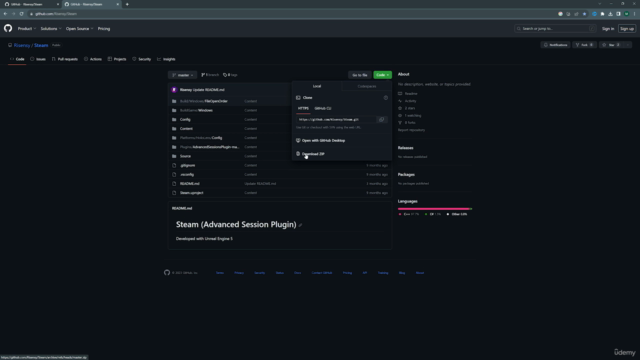Click the Sign up button
The image size is (640, 360).
627,29
